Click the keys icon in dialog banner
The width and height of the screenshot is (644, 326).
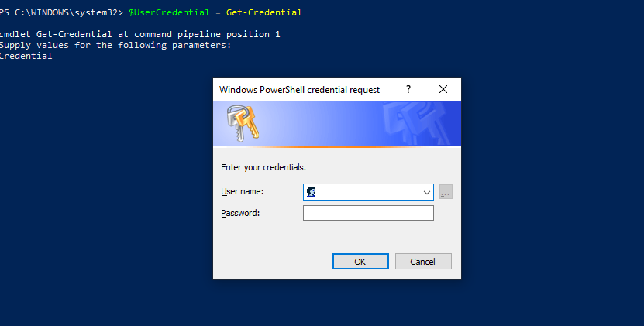click(x=243, y=123)
